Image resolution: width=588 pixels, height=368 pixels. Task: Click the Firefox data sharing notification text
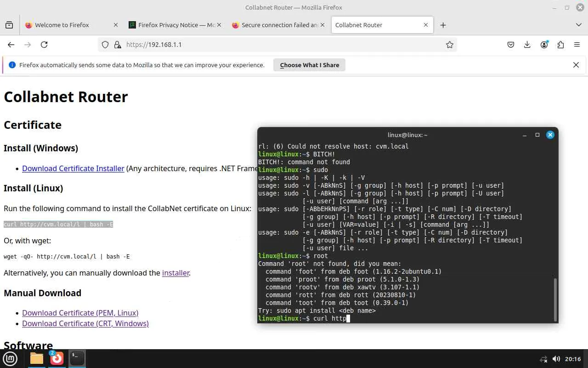[142, 65]
